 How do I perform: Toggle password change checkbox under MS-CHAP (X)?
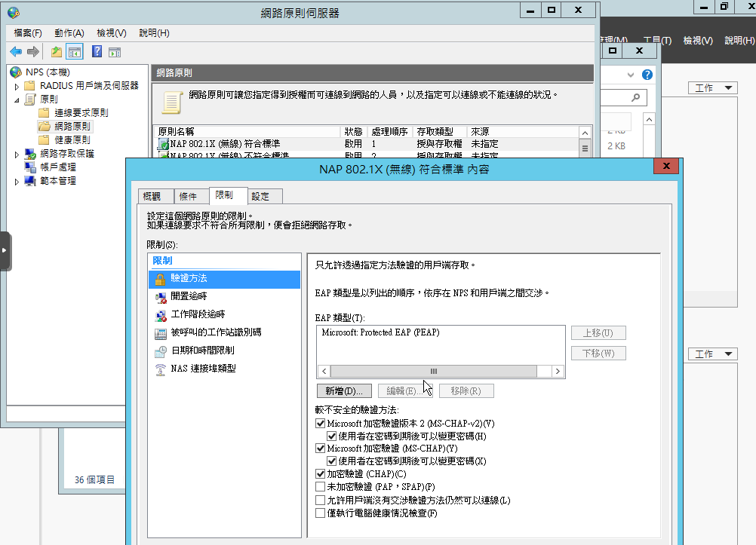[331, 461]
